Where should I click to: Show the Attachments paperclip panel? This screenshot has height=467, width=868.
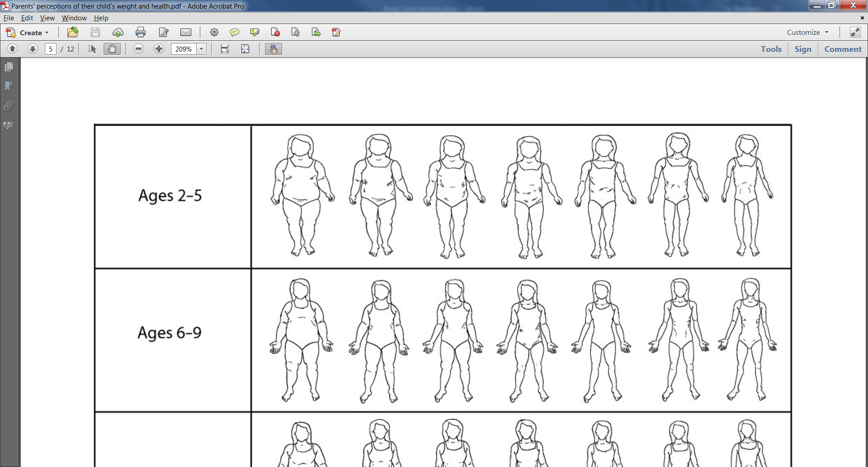tap(9, 106)
